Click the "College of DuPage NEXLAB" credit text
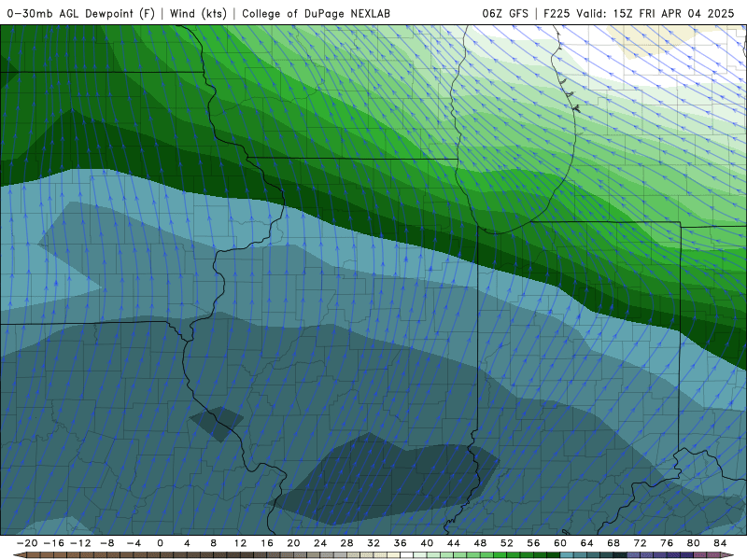 316,13
